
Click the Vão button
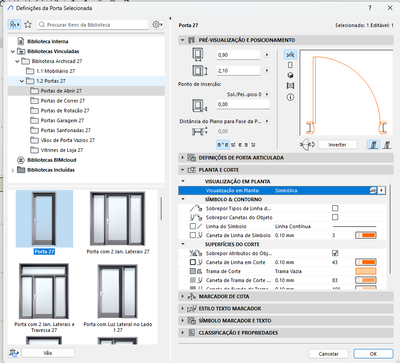click(48, 353)
